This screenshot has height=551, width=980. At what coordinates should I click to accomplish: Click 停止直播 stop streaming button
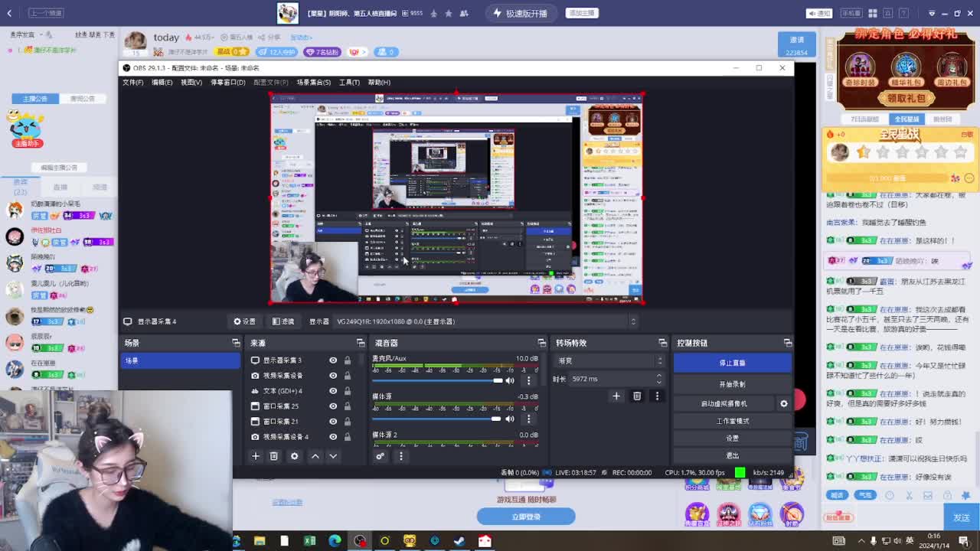coord(732,363)
